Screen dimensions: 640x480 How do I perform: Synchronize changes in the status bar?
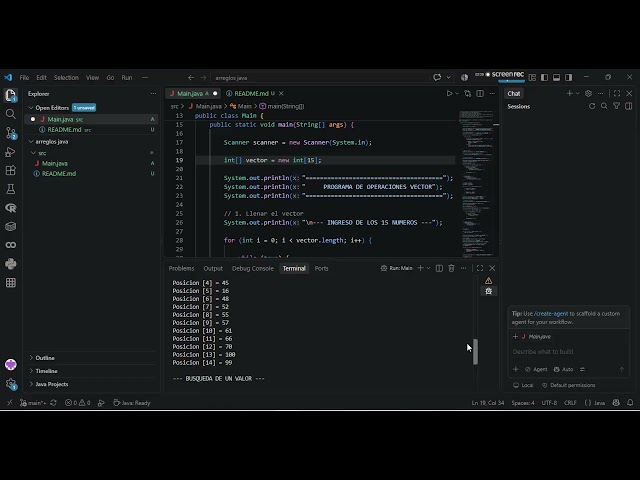coord(53,402)
